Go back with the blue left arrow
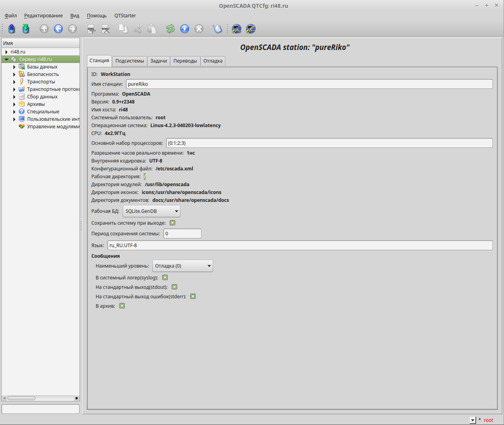504x425 pixels. [58, 29]
